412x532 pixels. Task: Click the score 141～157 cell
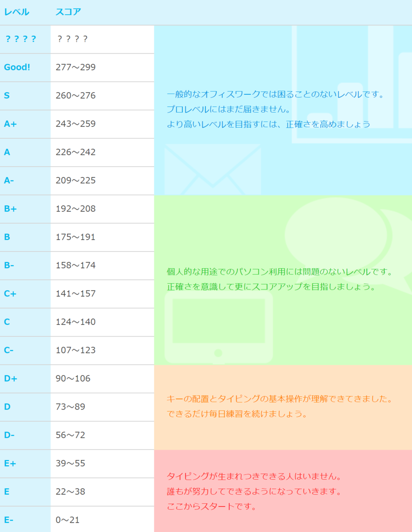tap(102, 294)
